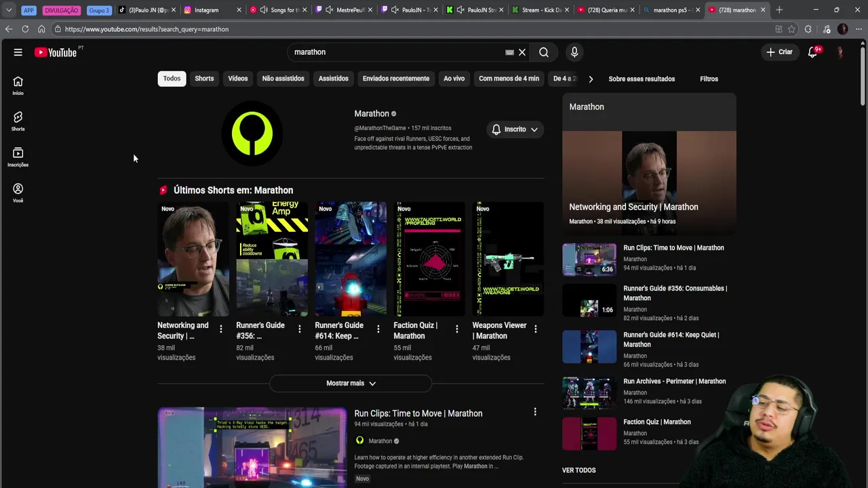Viewport: 868px width, 488px height.
Task: Click Sobre esses resultados
Action: tap(642, 79)
